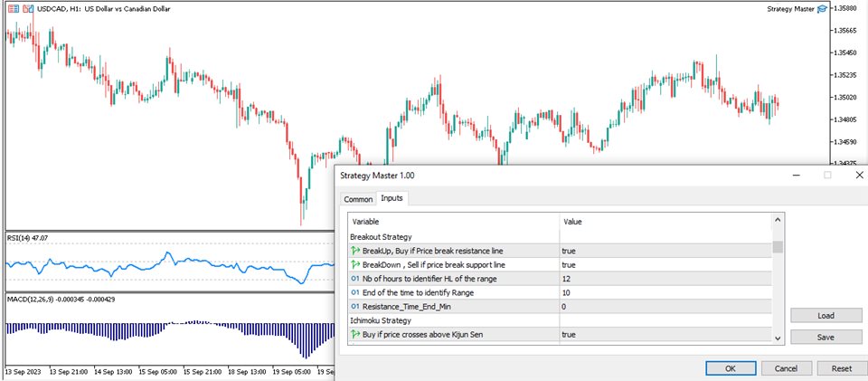Select the BreakDown value true cell
This screenshot has height=381, width=868.
(x=665, y=264)
